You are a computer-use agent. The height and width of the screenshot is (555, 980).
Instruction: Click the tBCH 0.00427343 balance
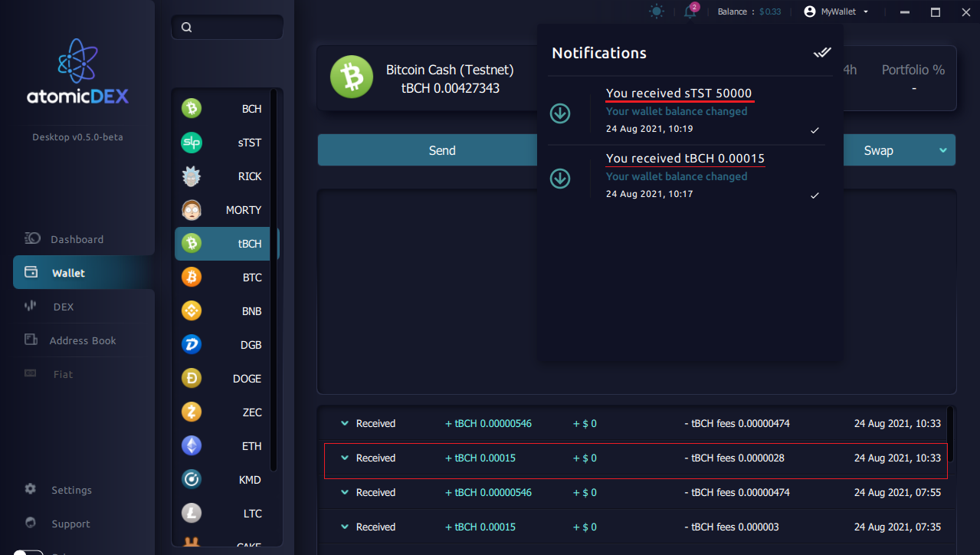tap(451, 88)
